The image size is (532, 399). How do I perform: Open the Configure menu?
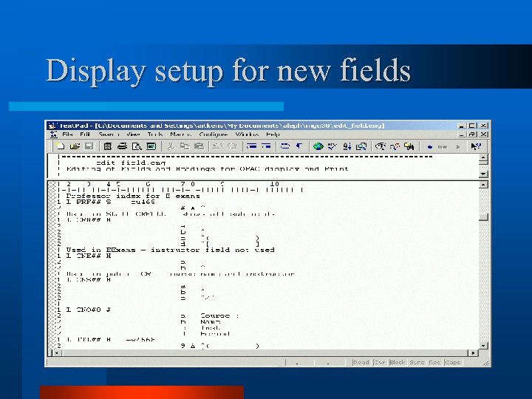tap(214, 134)
